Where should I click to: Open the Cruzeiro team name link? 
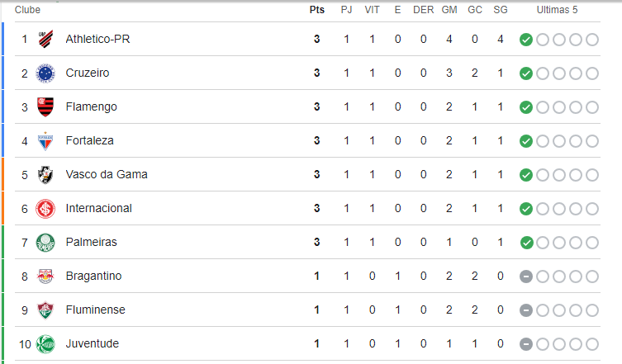[x=88, y=73]
